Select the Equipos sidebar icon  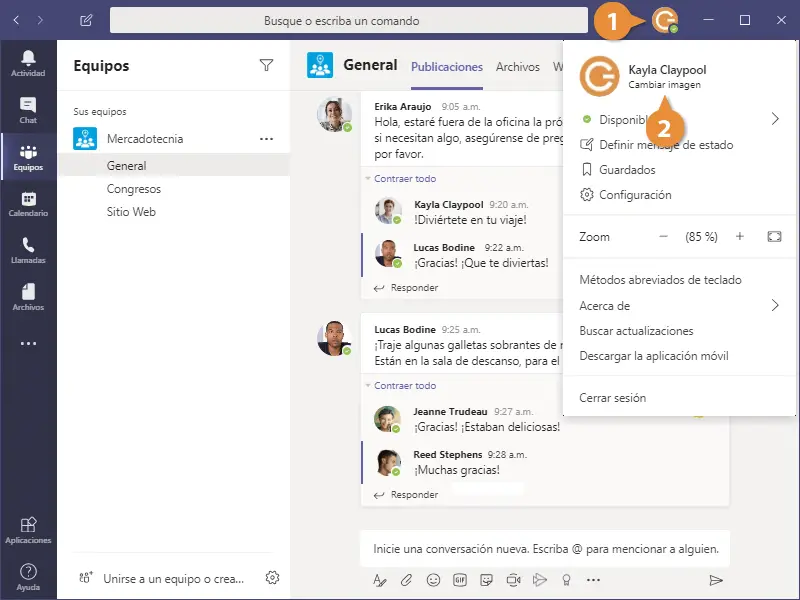(28, 157)
